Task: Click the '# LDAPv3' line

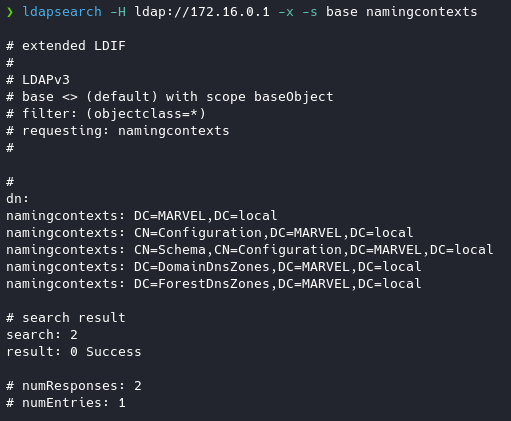Action: pos(38,80)
